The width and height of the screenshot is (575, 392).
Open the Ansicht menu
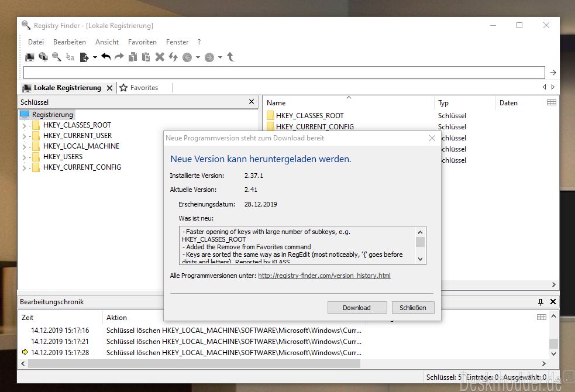pyautogui.click(x=107, y=42)
